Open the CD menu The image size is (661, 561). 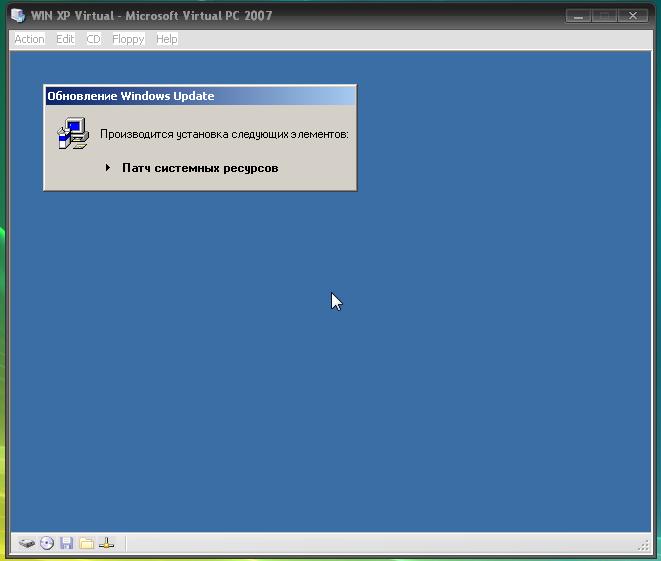click(x=93, y=39)
